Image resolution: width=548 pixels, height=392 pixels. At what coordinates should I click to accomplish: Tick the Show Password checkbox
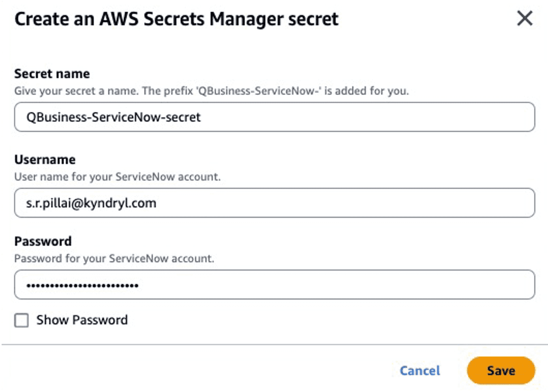(x=21, y=320)
